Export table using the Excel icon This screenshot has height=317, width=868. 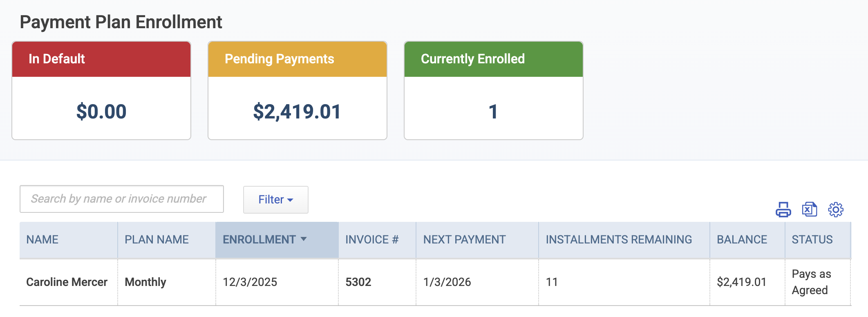tap(809, 210)
